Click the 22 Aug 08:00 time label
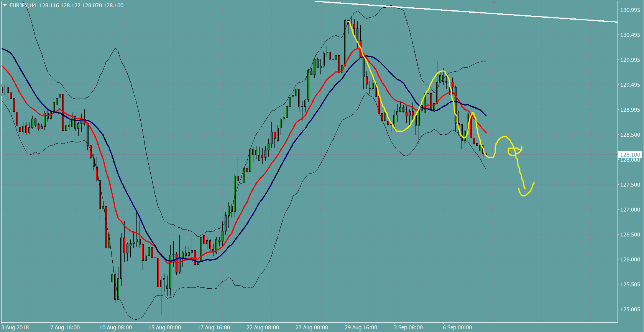 (263, 327)
